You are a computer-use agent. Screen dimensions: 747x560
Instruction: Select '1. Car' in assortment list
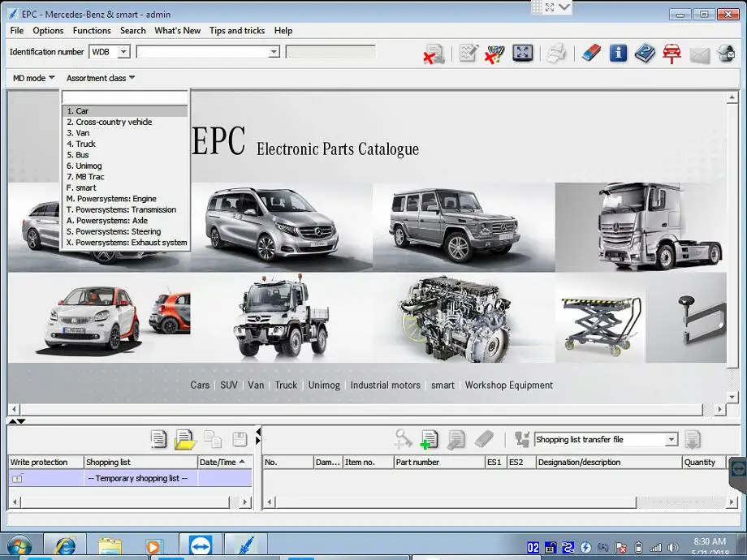[x=125, y=111]
